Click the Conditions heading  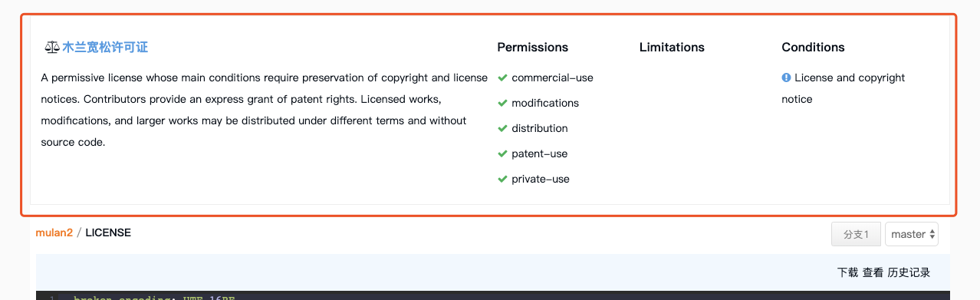pyautogui.click(x=813, y=48)
